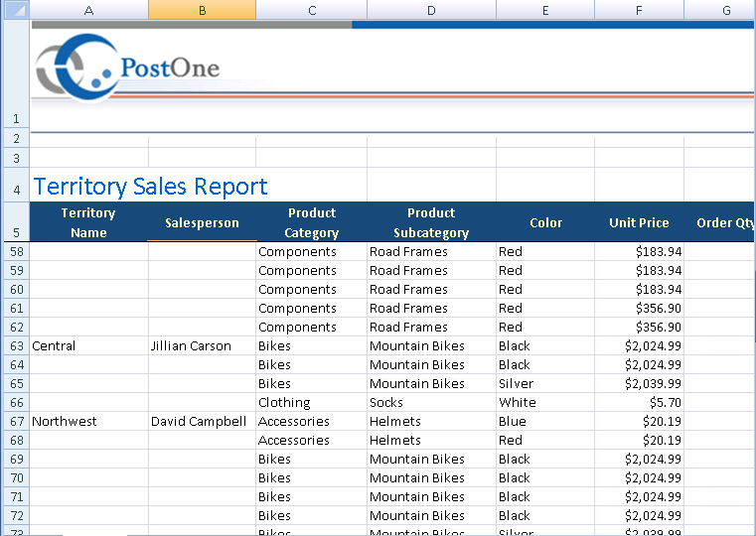The image size is (756, 536).
Task: Click the Product Category header cell
Action: 312,222
